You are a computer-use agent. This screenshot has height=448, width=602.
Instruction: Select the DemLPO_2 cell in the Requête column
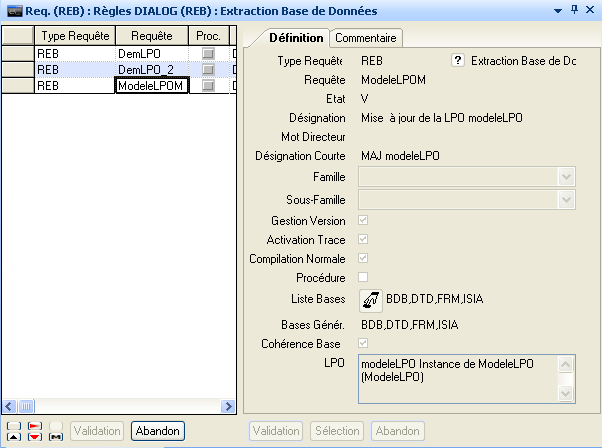point(151,70)
